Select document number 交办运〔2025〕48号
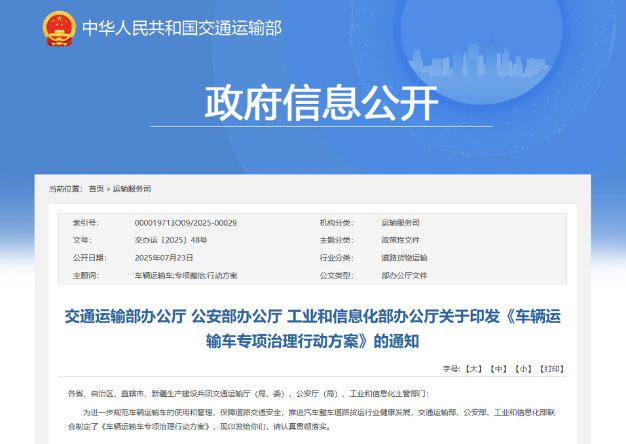Viewport: 626px width, 444px height. (x=171, y=240)
